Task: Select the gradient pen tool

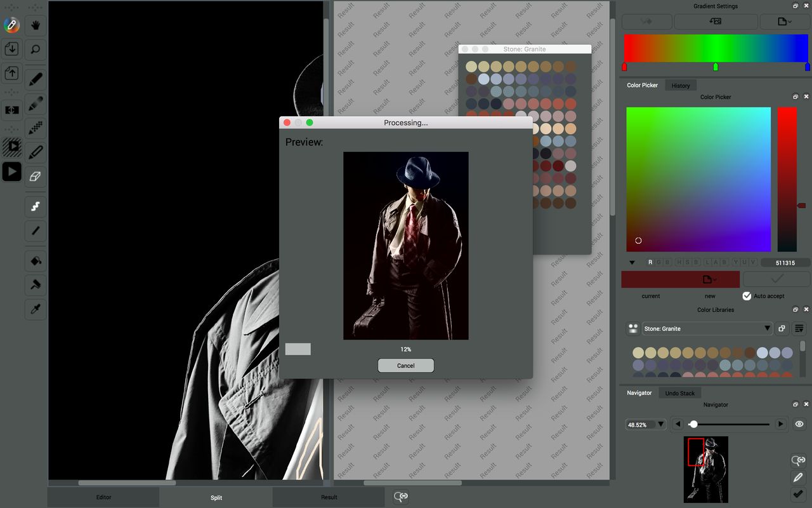Action: 36,104
